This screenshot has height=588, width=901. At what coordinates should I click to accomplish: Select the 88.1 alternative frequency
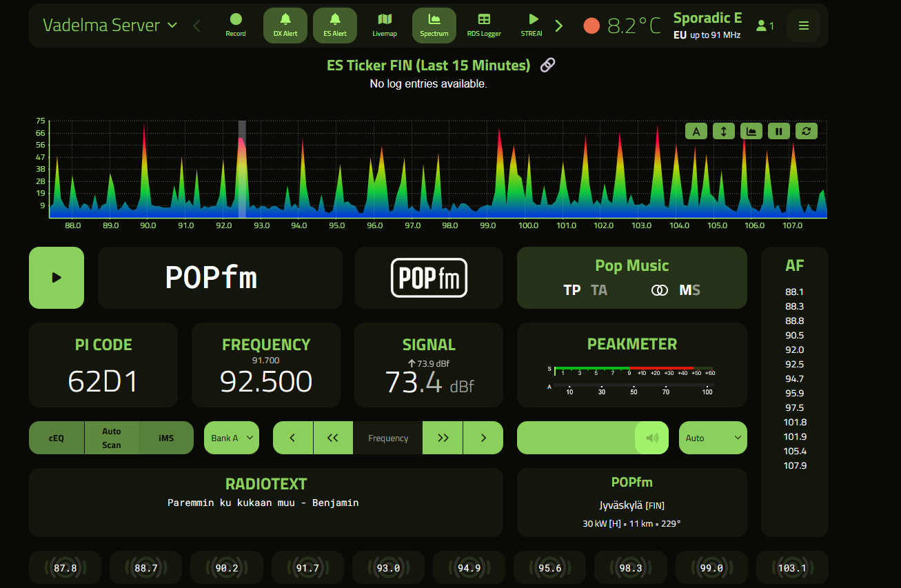pyautogui.click(x=794, y=292)
